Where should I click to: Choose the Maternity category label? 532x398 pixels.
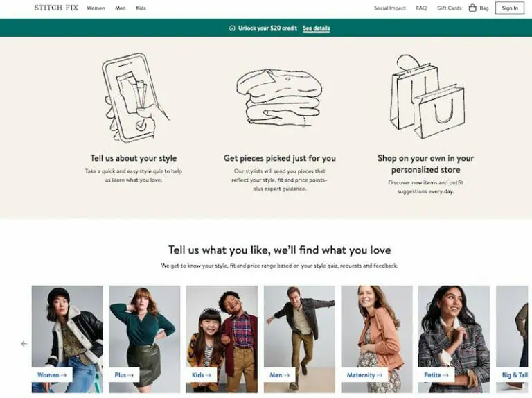pos(364,375)
